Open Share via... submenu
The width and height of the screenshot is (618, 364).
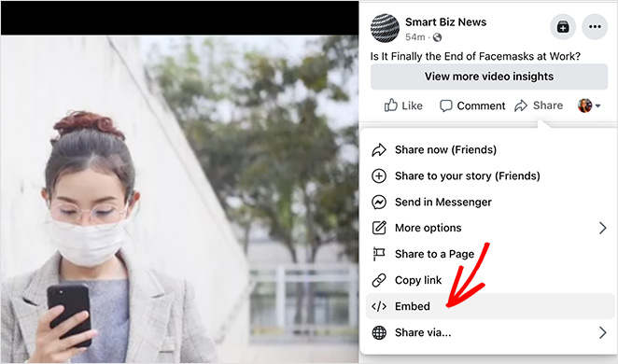pos(489,332)
